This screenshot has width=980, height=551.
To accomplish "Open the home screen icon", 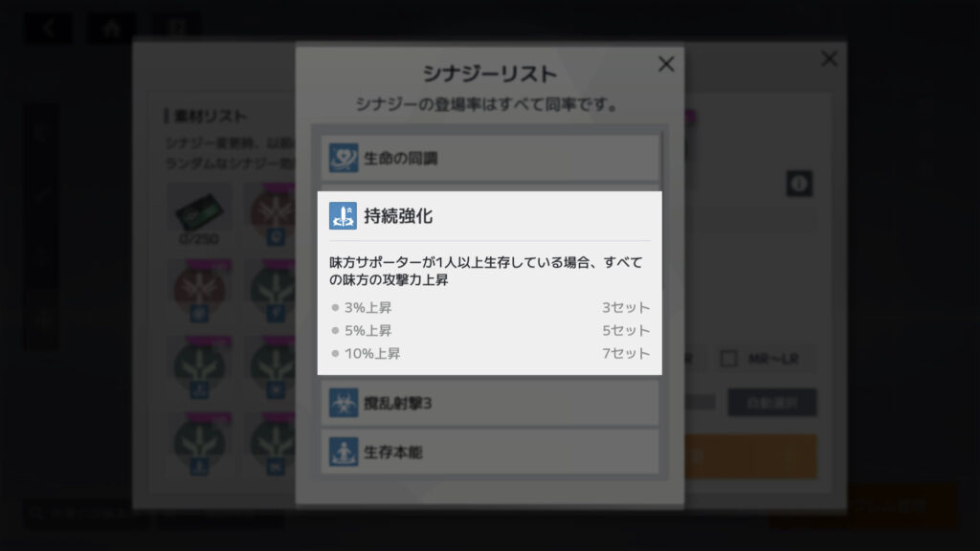I will (111, 28).
